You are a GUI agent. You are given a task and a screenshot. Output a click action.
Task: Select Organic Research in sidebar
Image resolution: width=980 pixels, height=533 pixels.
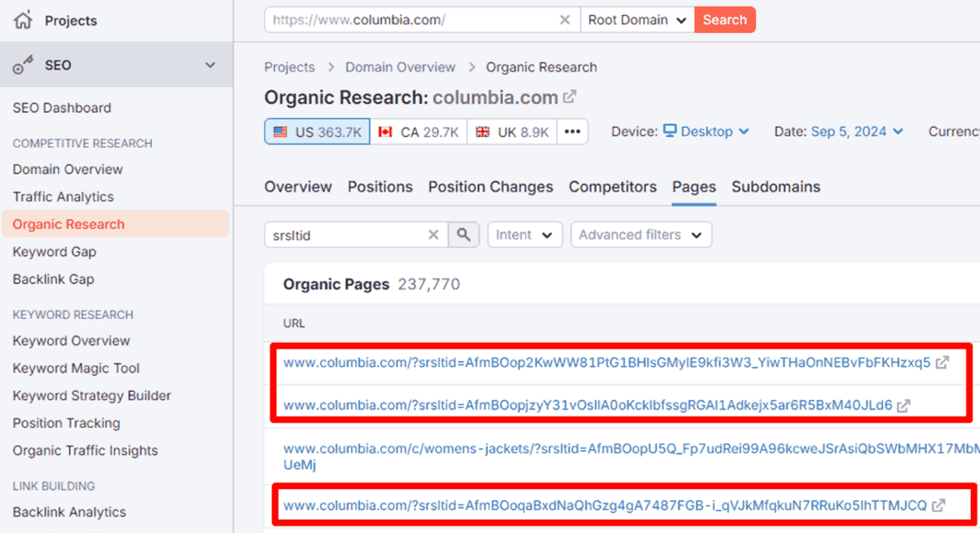click(115, 224)
